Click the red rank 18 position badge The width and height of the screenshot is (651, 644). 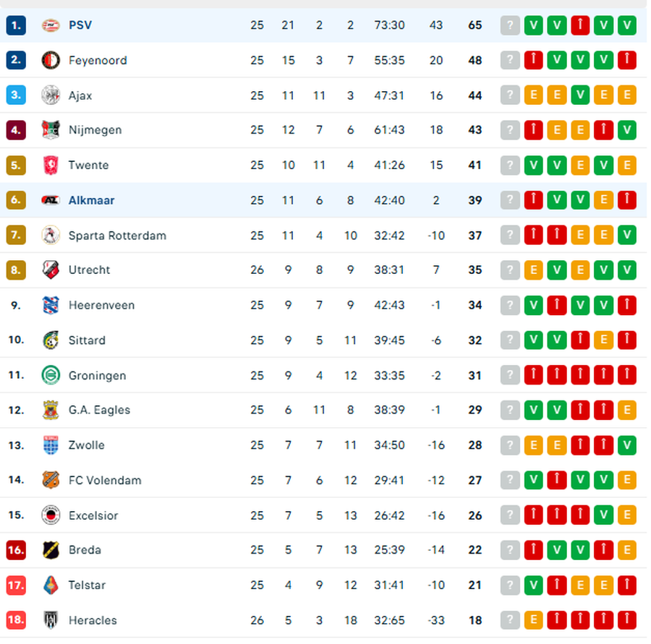(16, 620)
